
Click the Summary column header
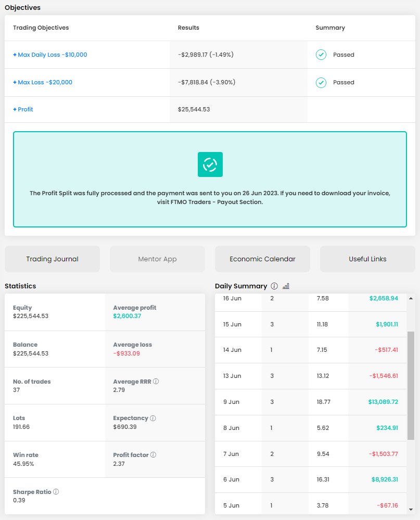pos(330,28)
